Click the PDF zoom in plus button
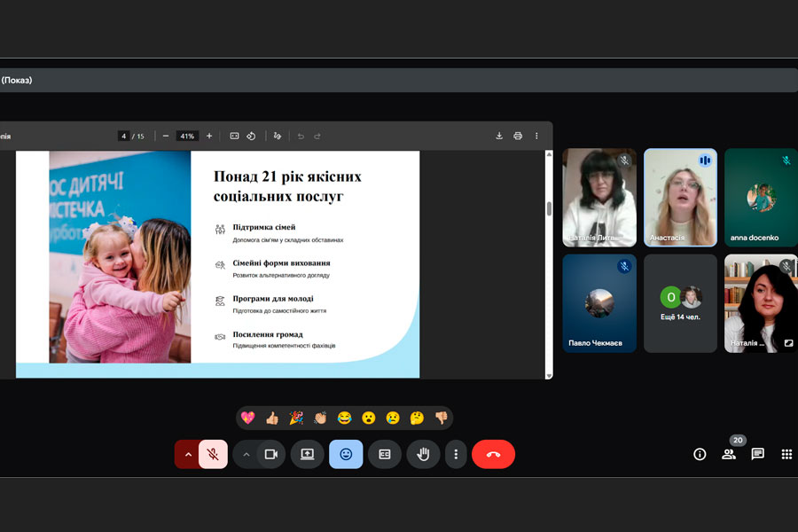798x532 pixels. click(x=209, y=136)
